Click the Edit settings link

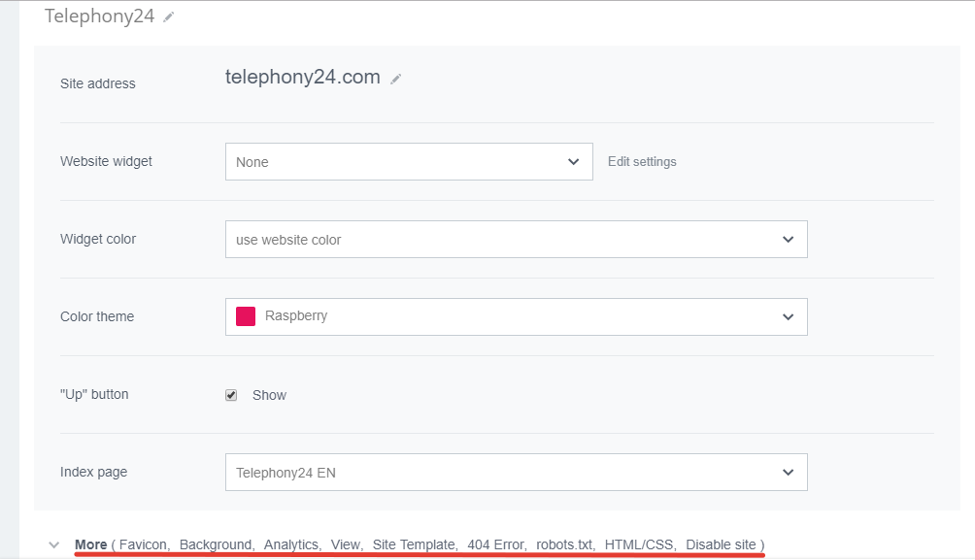642,162
